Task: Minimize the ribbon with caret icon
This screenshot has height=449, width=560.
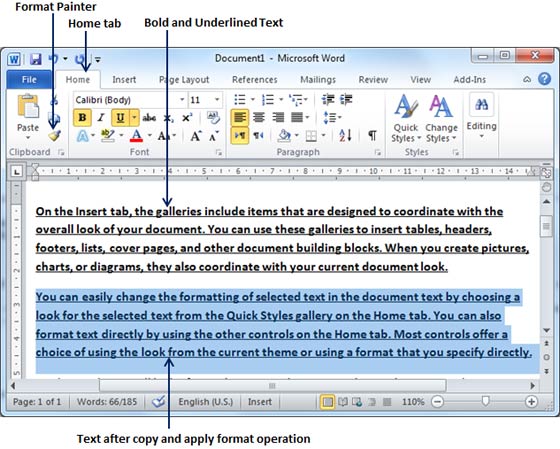Action: pyautogui.click(x=527, y=79)
